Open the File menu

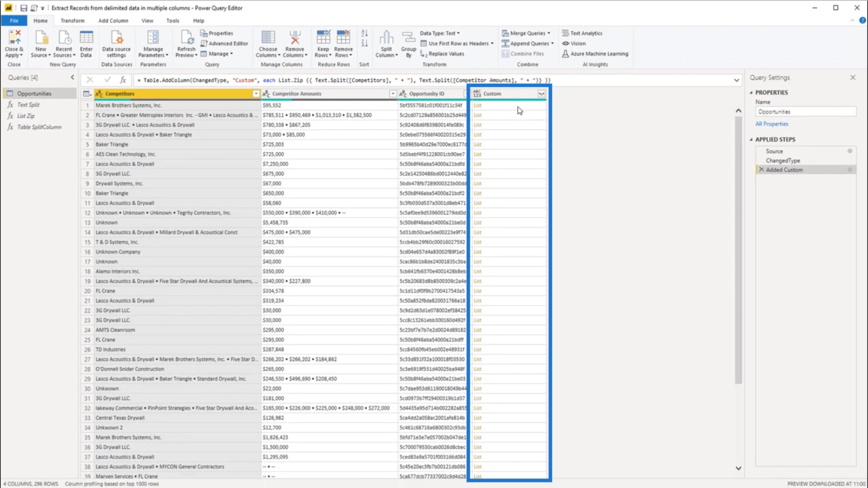[14, 21]
